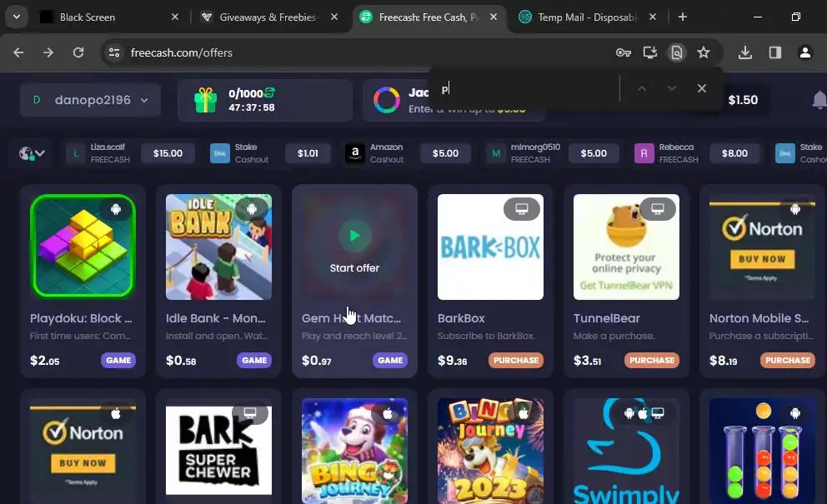The image size is (827, 504).
Task: Switch to the Giveaways & Freebies tab
Action: 268,17
